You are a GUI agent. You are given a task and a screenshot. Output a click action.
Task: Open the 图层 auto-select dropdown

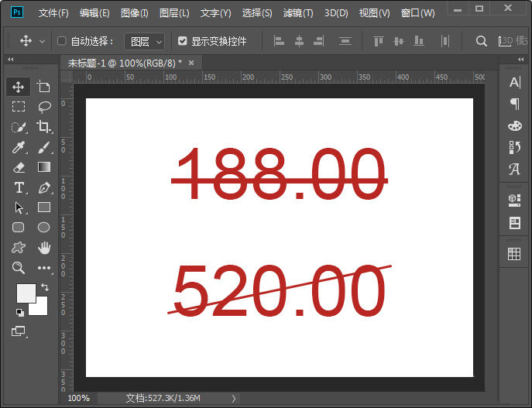(x=145, y=41)
